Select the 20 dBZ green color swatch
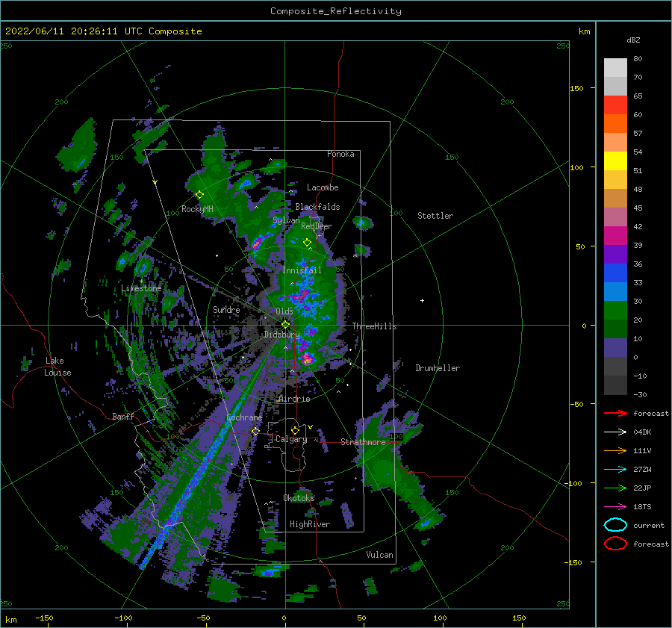The height and width of the screenshot is (628, 672). 615,311
